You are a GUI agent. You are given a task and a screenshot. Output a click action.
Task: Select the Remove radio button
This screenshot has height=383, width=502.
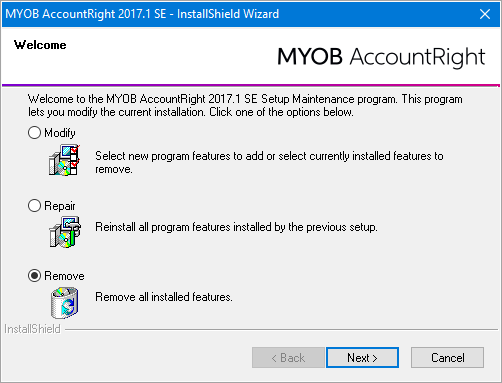pos(34,276)
